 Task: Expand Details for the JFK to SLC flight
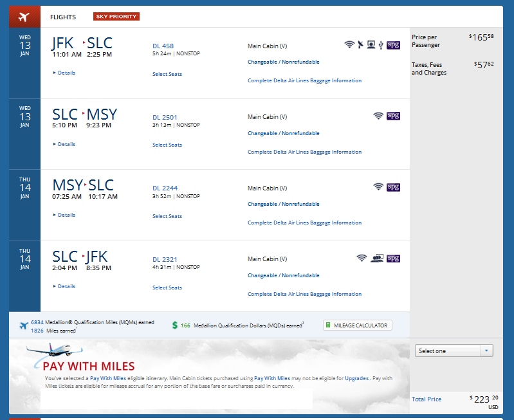pyautogui.click(x=66, y=73)
